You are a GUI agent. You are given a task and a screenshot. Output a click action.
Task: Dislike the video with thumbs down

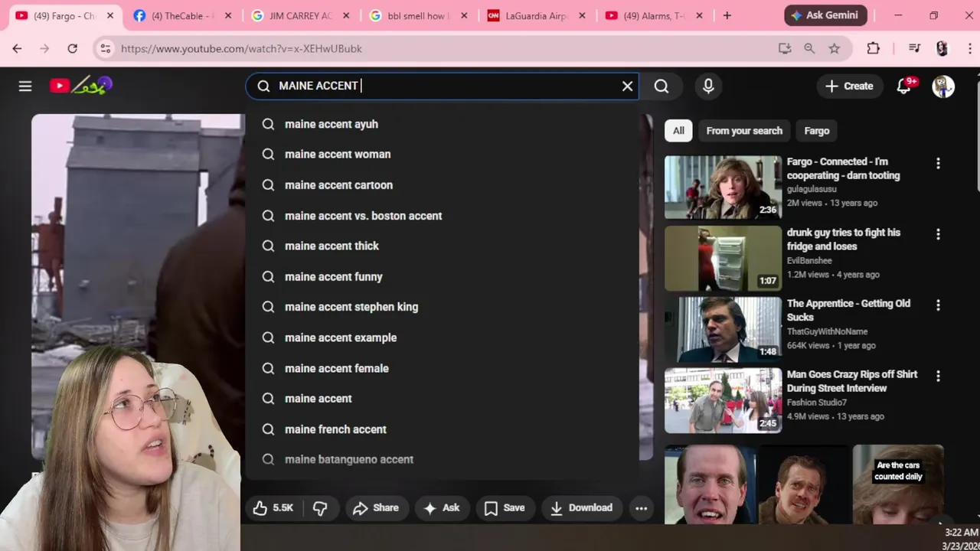tap(320, 508)
